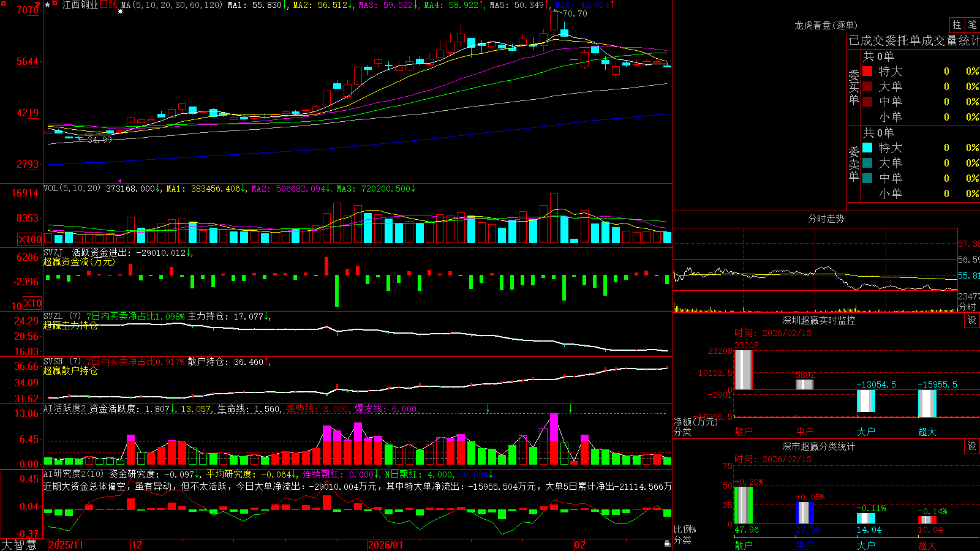Click the 龙虎看盘(逐单) panel title
980x551 pixels.
tap(826, 25)
